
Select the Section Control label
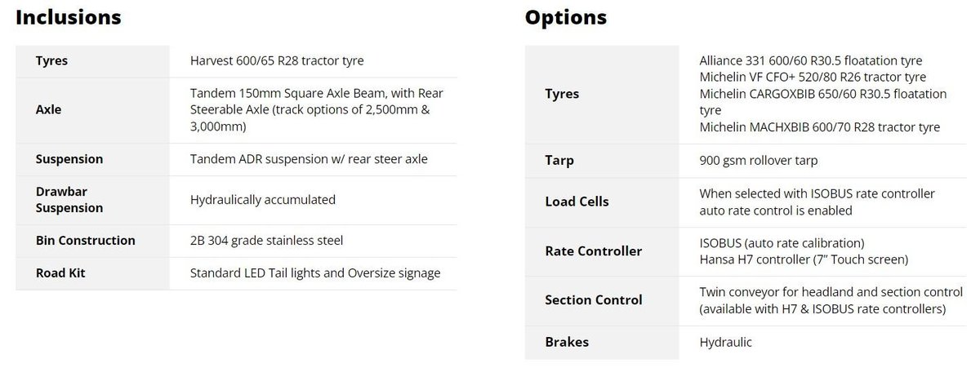[594, 299]
